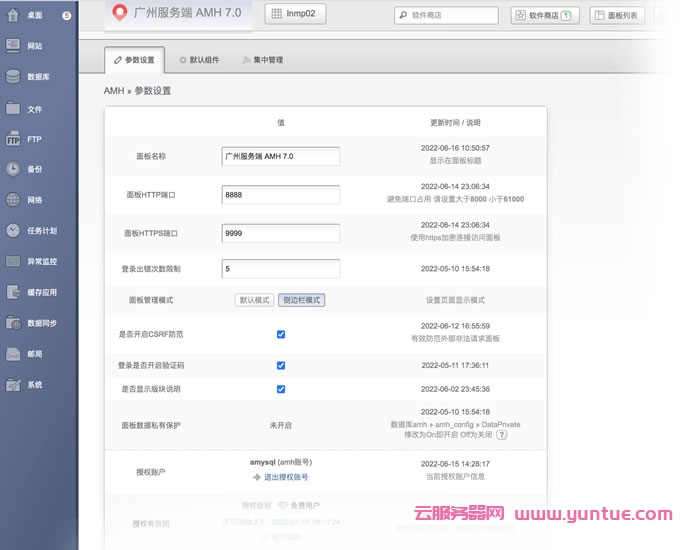Viewport: 700px width, 550px height.
Task: Open the 邮局 mail sidebar icon
Action: [x=14, y=353]
